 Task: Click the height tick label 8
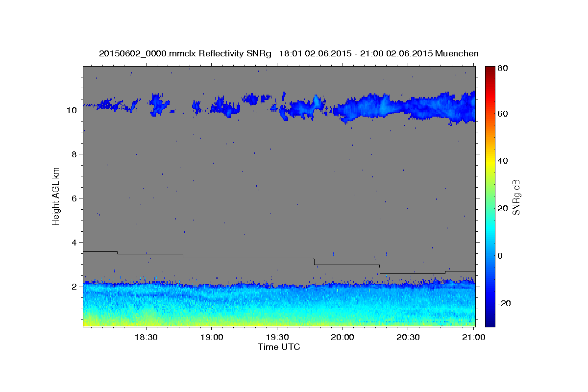tap(74, 154)
